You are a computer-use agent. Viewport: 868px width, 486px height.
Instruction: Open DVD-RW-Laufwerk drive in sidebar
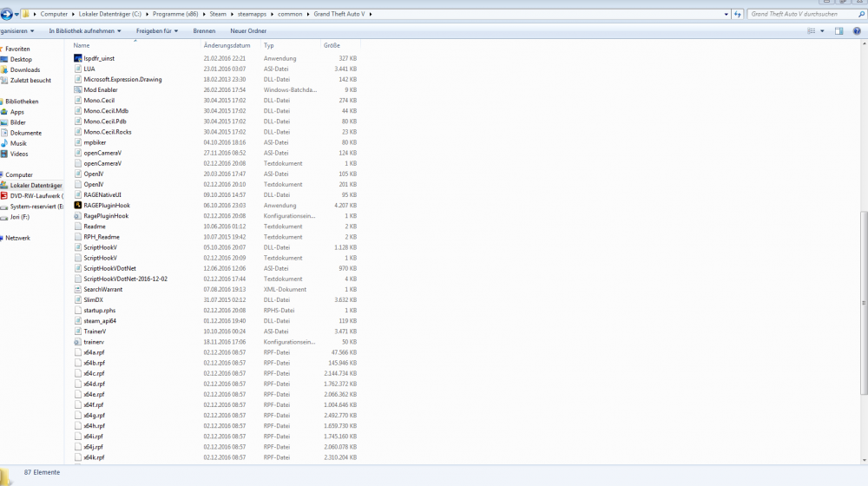36,196
